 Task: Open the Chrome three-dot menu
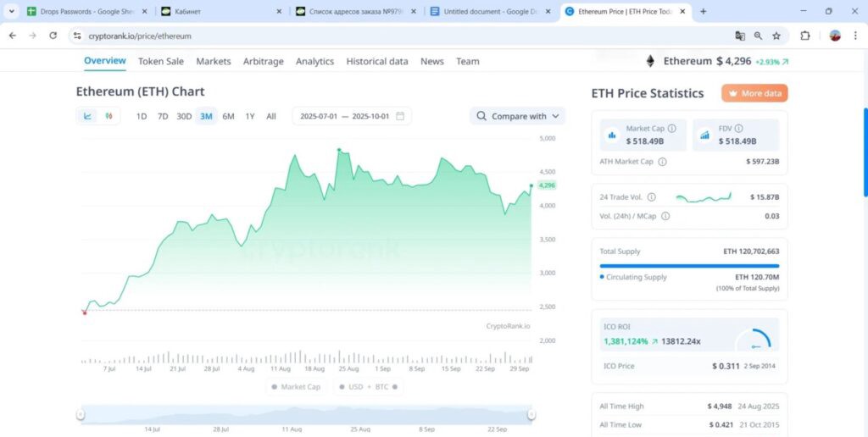coord(856,36)
